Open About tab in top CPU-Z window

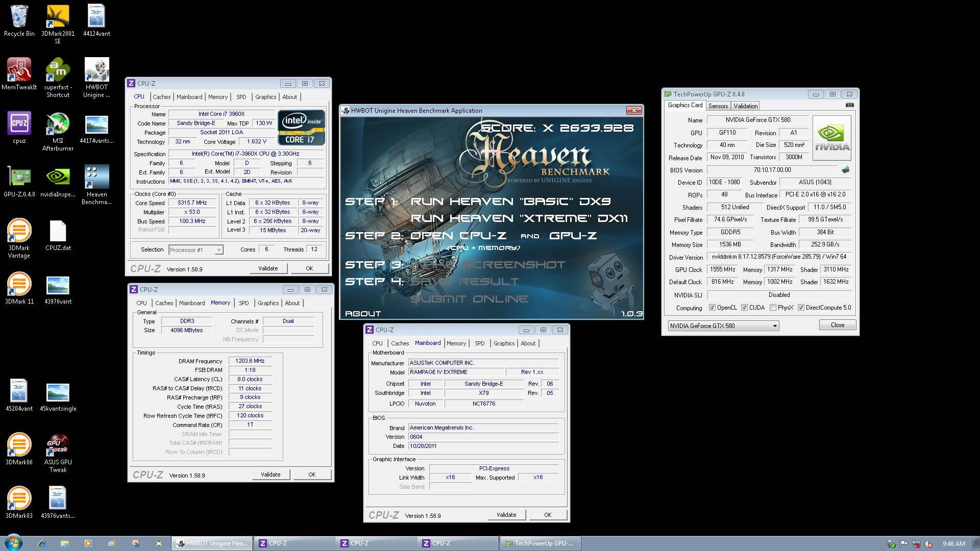click(x=289, y=97)
